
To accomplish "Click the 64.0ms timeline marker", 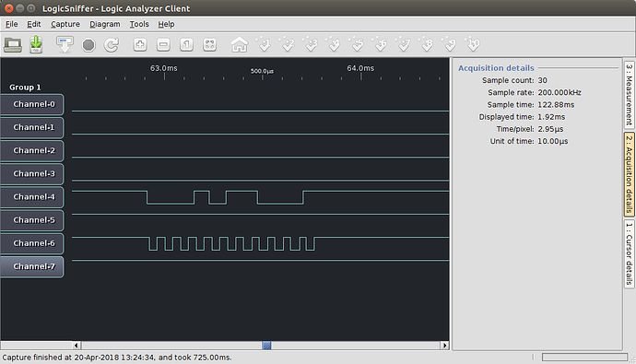I will (x=360, y=68).
